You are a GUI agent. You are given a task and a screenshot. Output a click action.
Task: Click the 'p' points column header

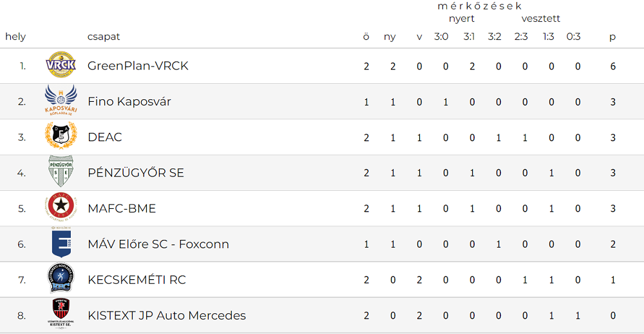click(612, 37)
